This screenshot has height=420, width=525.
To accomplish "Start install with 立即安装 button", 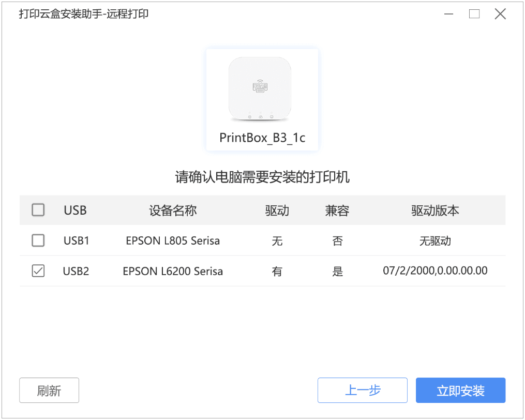I will pyautogui.click(x=461, y=390).
